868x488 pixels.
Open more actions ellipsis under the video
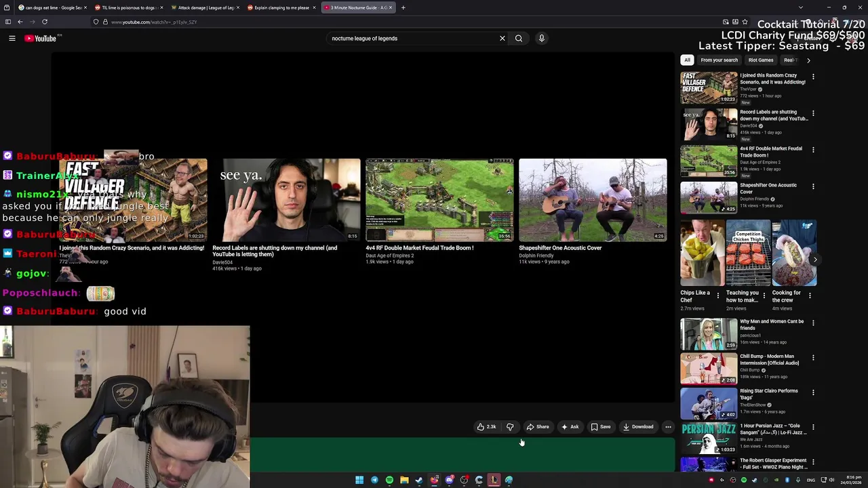tap(668, 427)
